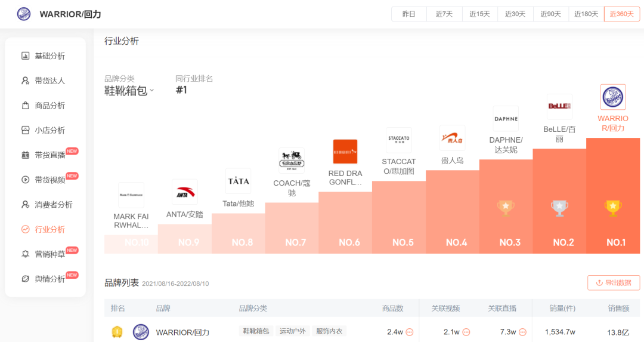
Task: Click the NO.4 ranking bar
Action: [x=453, y=212]
